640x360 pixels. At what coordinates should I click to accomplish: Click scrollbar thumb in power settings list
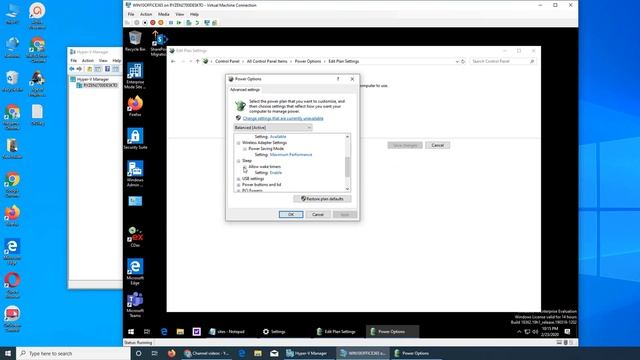click(x=348, y=167)
